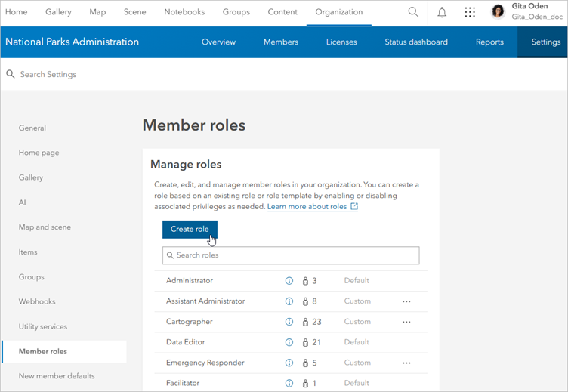Image resolution: width=568 pixels, height=392 pixels.
Task: Open the app launcher grid icon
Action: point(470,12)
